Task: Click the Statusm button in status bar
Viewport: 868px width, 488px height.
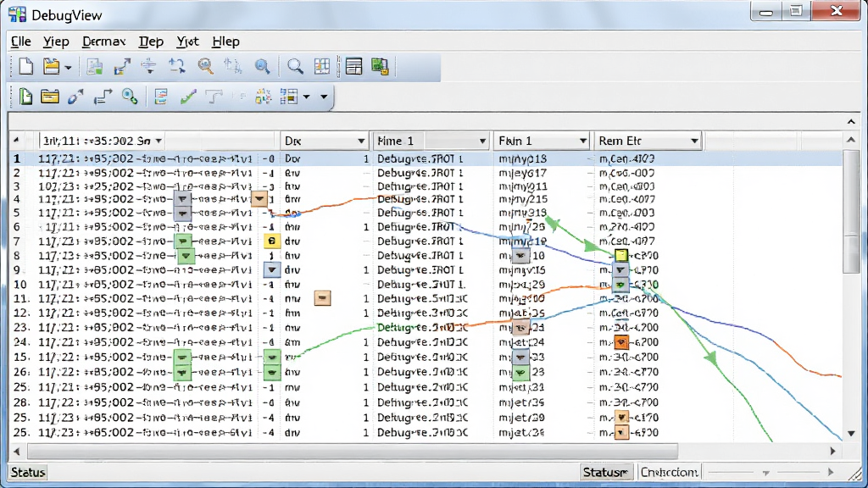Action: 606,473
